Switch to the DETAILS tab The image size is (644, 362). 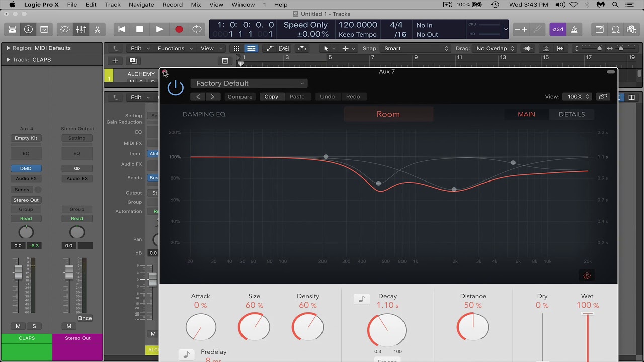coord(572,114)
